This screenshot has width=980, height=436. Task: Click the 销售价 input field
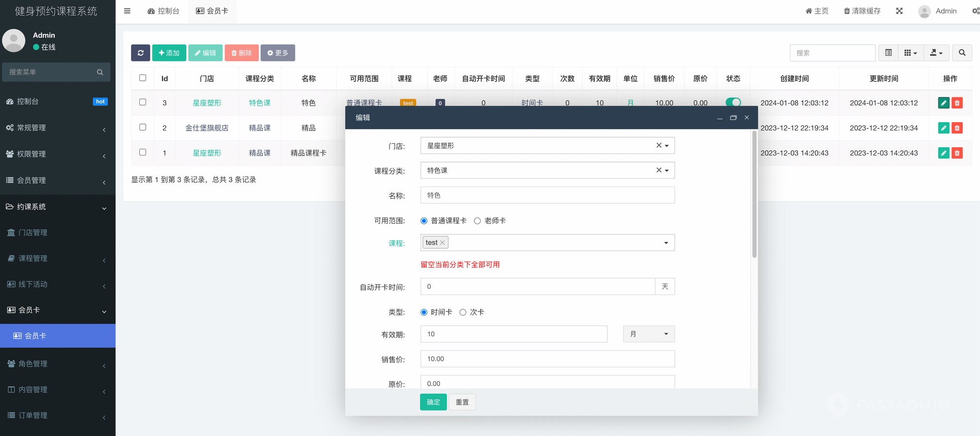coord(547,359)
